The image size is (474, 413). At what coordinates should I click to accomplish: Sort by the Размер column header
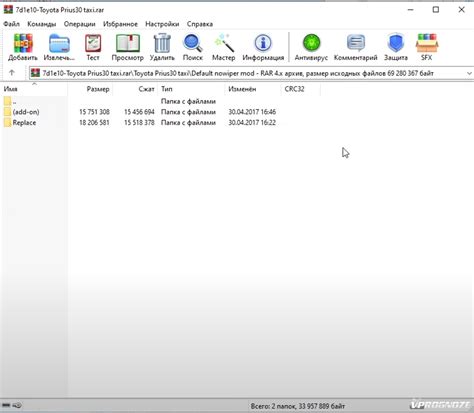click(x=90, y=89)
